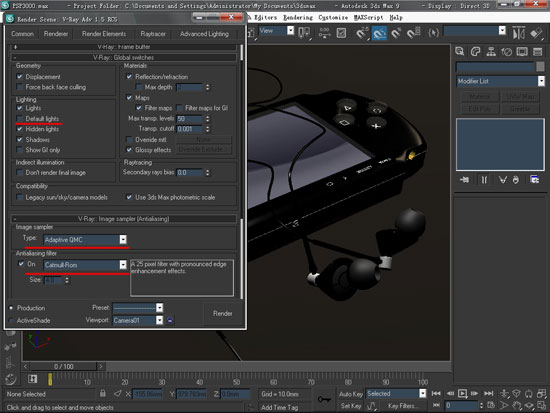Open the Hierarchy panel icon
This screenshot has height=413, width=550.
491,52
